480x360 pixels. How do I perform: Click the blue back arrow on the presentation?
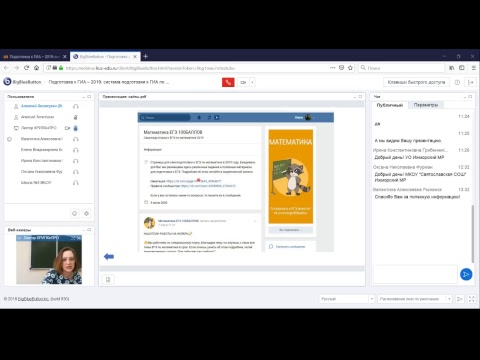109,256
